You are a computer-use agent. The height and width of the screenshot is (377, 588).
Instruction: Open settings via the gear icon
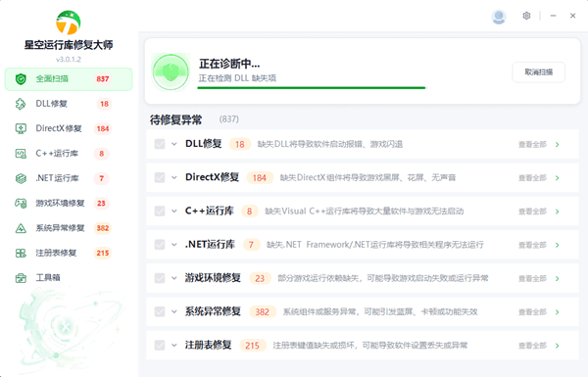tap(526, 16)
